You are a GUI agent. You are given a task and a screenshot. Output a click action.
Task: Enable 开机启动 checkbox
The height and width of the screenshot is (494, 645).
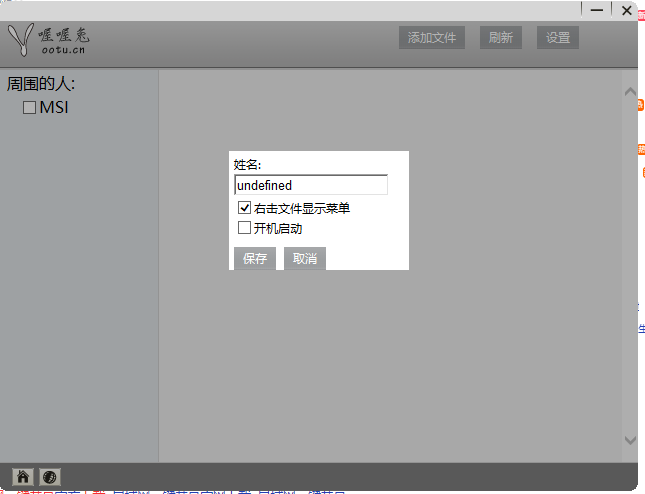pos(244,228)
